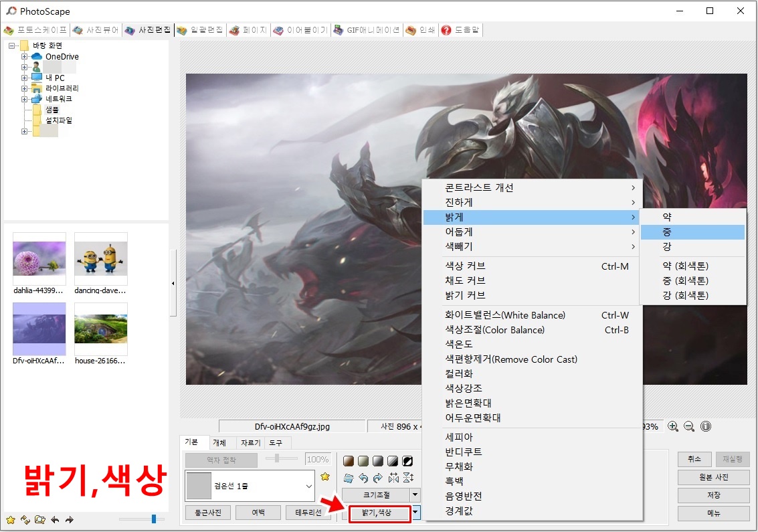Flip the photo horizontally
The height and width of the screenshot is (532, 758).
393,478
